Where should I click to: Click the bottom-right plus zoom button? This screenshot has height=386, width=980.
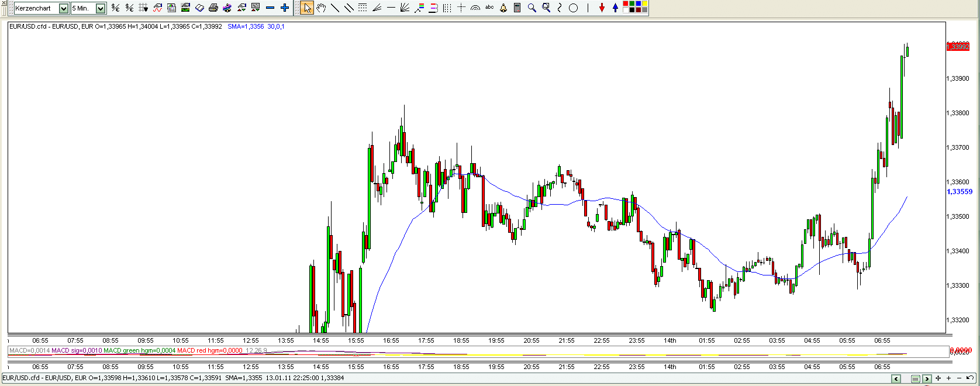pyautogui.click(x=948, y=378)
